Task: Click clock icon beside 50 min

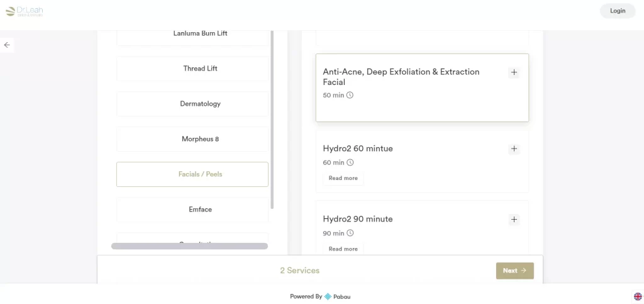Action: click(350, 96)
